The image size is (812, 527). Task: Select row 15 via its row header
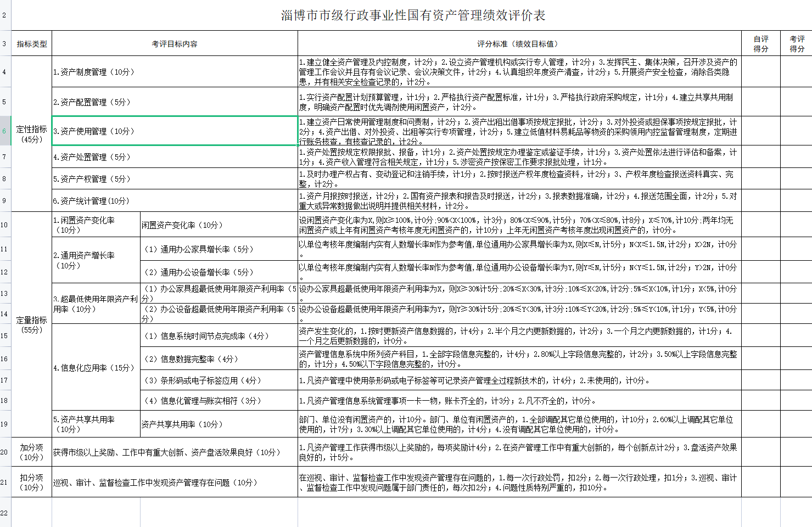point(5,335)
